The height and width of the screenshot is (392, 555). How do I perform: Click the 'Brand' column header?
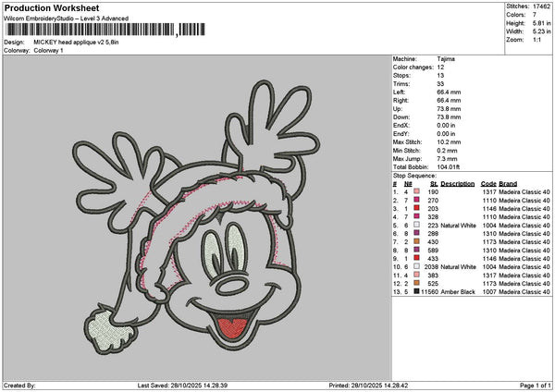pos(508,184)
